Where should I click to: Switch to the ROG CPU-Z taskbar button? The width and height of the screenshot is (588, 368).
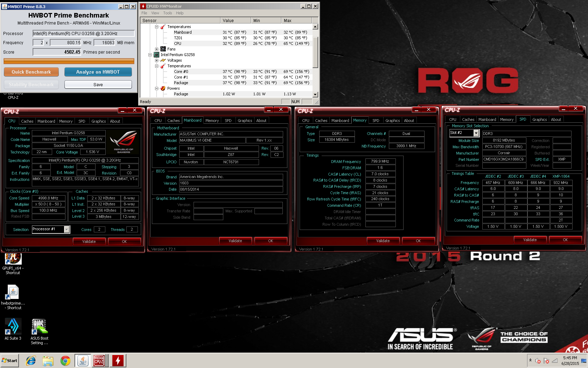99,361
